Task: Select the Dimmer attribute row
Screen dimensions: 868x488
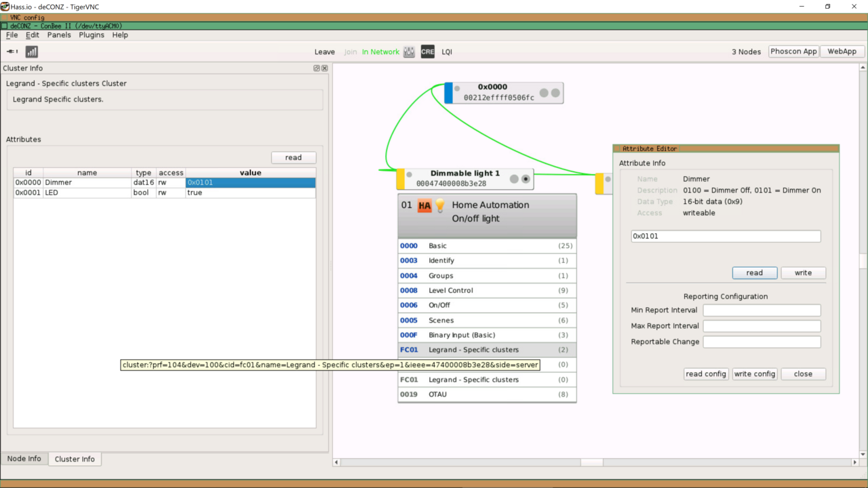Action: 165,182
